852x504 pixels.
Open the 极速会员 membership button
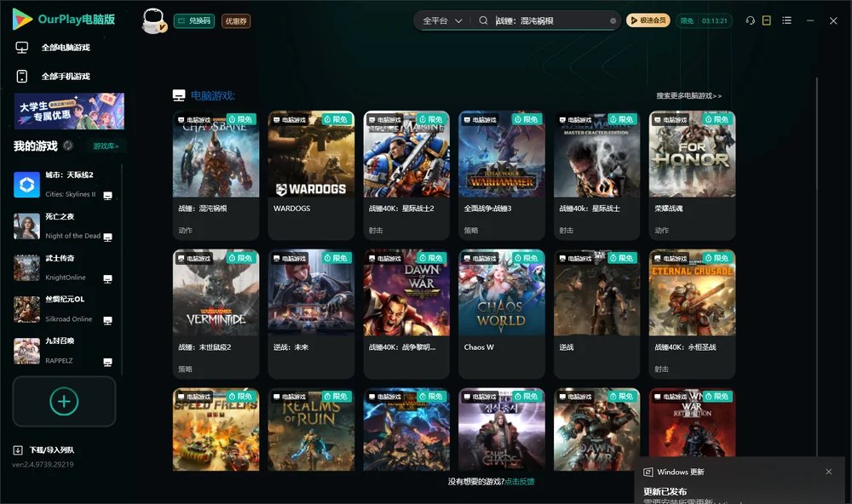[x=648, y=20]
